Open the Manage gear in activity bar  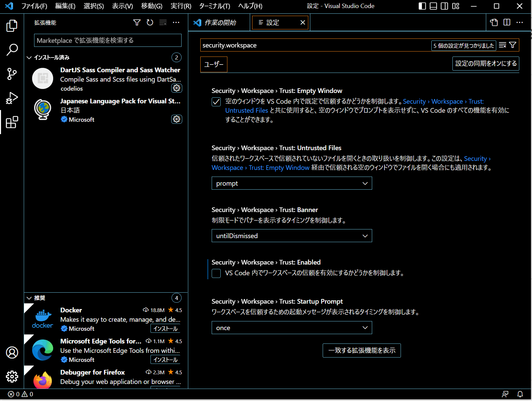click(x=12, y=377)
